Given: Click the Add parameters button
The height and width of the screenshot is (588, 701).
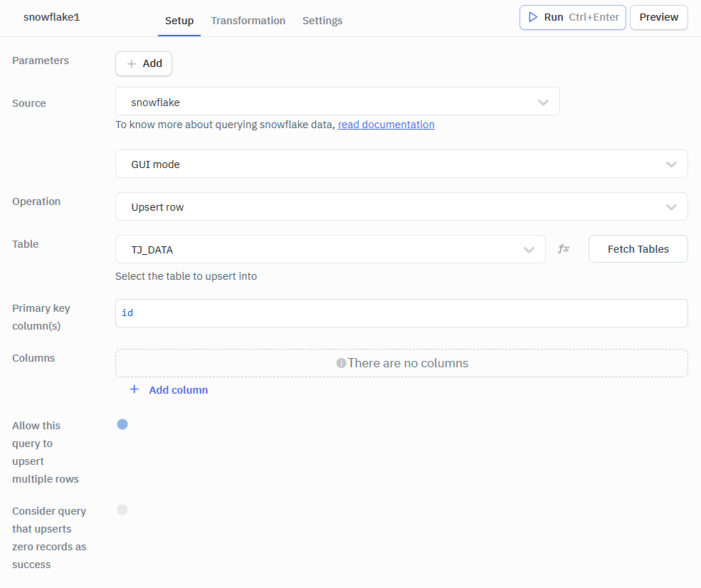Looking at the screenshot, I should coord(144,64).
